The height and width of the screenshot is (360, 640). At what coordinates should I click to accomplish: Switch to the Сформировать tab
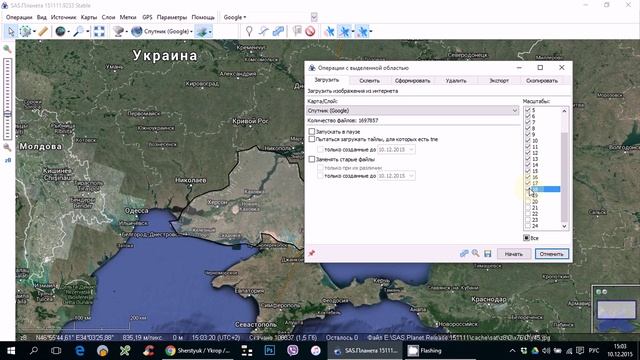point(412,81)
